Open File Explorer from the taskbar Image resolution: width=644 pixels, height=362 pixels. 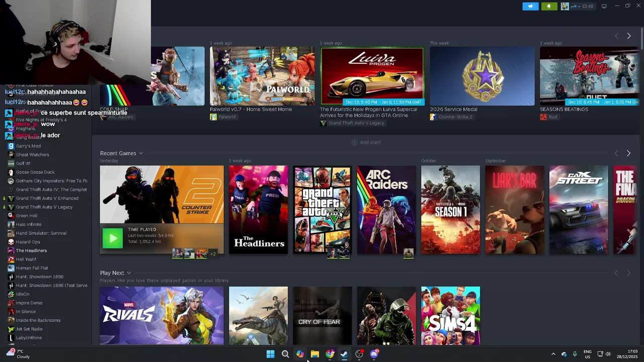[314, 354]
